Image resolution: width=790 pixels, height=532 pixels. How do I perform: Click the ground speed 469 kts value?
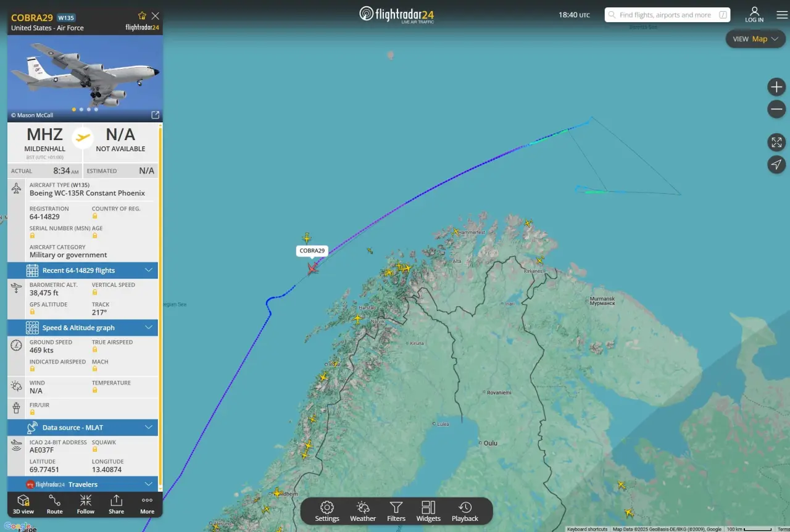41,350
